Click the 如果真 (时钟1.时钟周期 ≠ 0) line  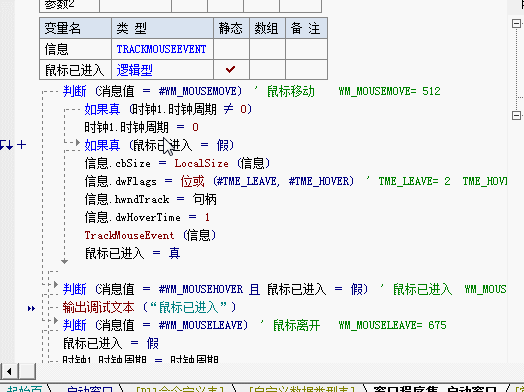tap(168, 109)
